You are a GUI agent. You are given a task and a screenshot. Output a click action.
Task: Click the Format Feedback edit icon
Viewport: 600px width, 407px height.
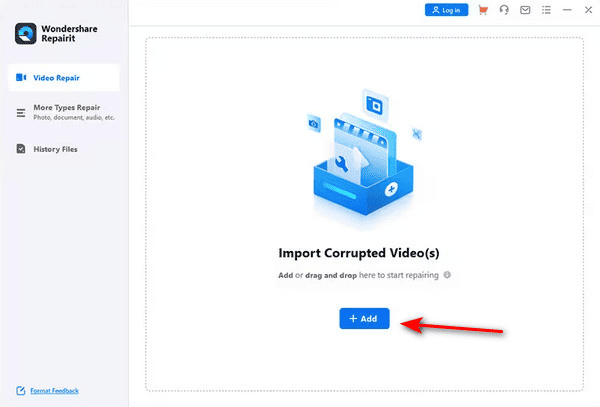pyautogui.click(x=21, y=391)
